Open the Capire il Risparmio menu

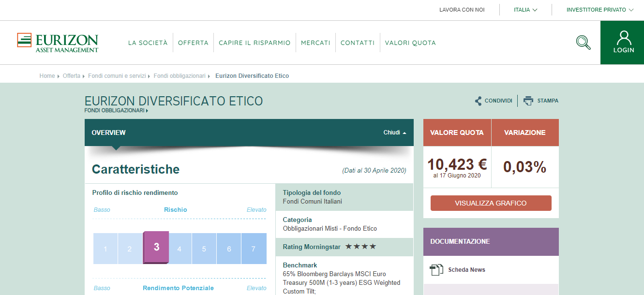[255, 43]
